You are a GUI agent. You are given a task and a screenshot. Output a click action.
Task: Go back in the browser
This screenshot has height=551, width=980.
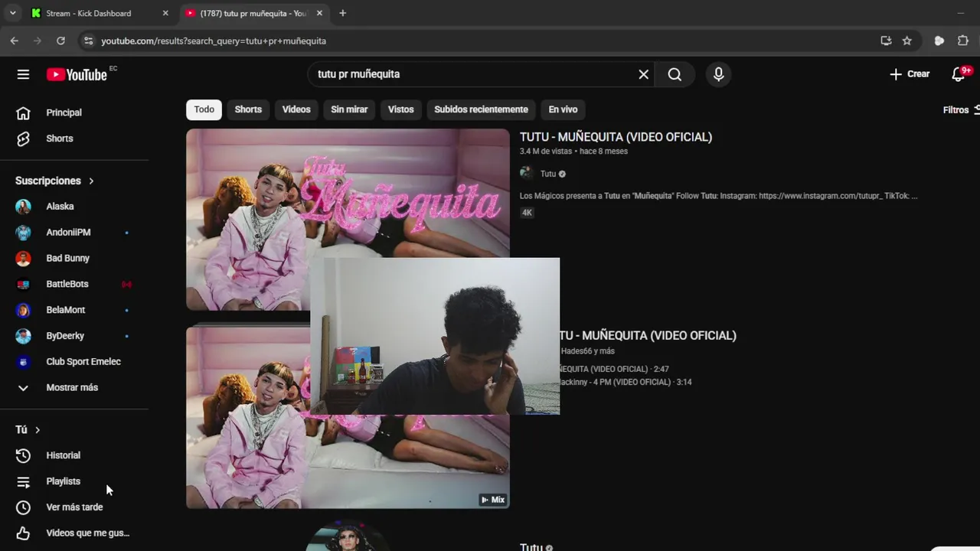point(14,41)
